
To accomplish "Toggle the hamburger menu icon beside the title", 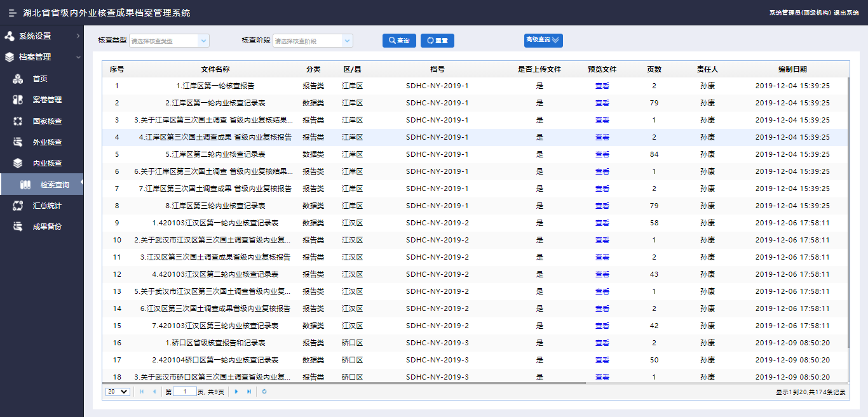I will [12, 13].
